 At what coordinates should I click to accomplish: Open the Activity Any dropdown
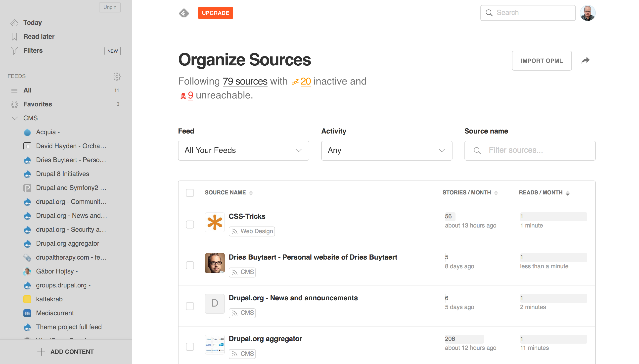(x=387, y=151)
